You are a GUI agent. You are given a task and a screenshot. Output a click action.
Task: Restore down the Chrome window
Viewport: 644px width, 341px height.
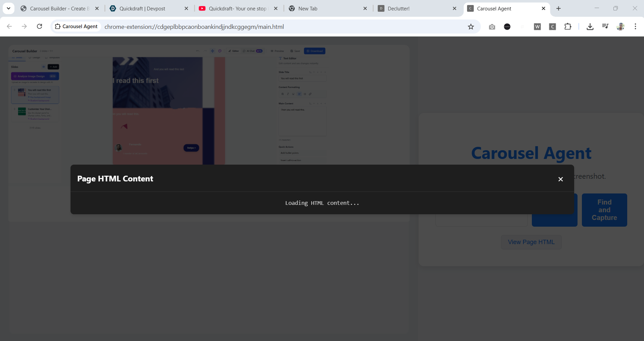coord(615,8)
